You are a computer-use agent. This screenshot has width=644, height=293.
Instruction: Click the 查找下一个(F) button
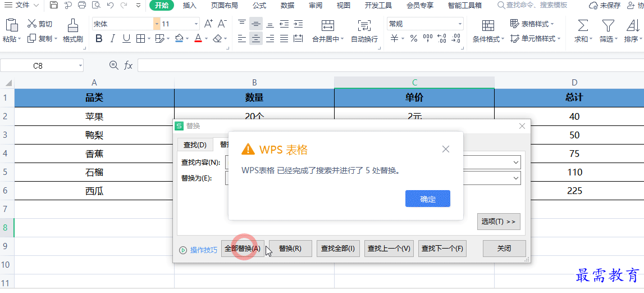coord(442,249)
